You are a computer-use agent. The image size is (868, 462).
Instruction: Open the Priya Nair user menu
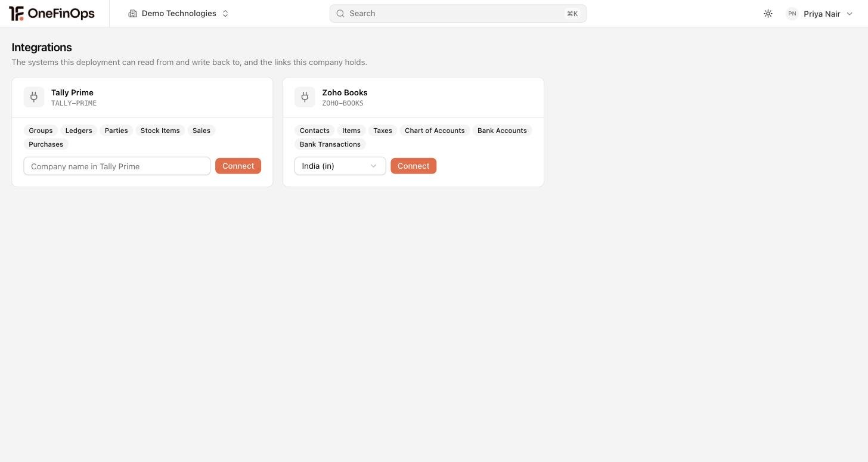(820, 14)
